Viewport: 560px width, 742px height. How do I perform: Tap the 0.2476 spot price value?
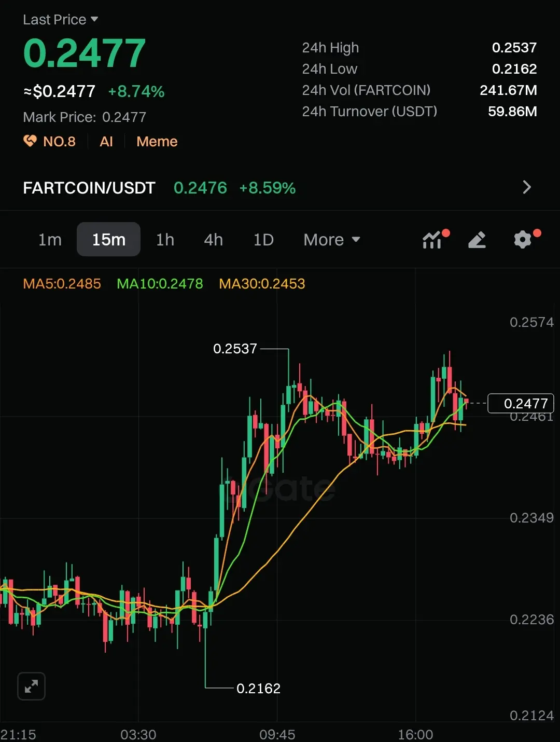click(x=200, y=188)
